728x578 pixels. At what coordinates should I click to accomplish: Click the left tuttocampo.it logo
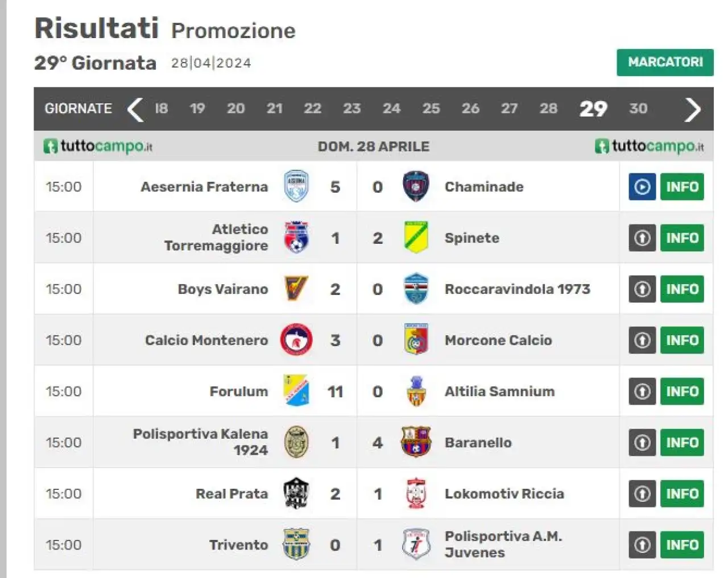click(98, 146)
